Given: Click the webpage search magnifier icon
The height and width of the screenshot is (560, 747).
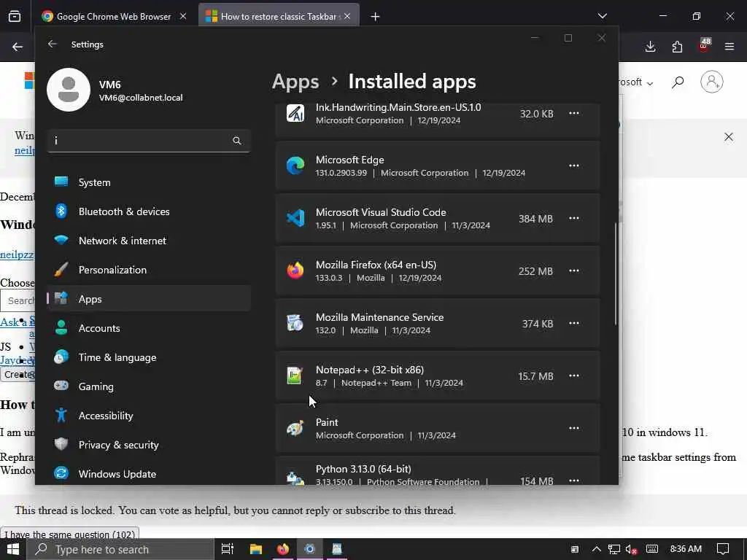Looking at the screenshot, I should pyautogui.click(x=678, y=82).
